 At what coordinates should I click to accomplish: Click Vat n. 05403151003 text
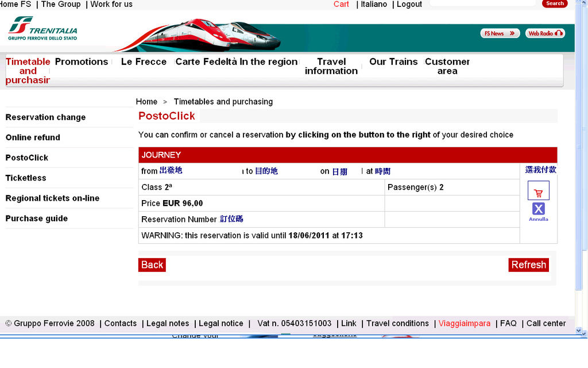(x=295, y=323)
